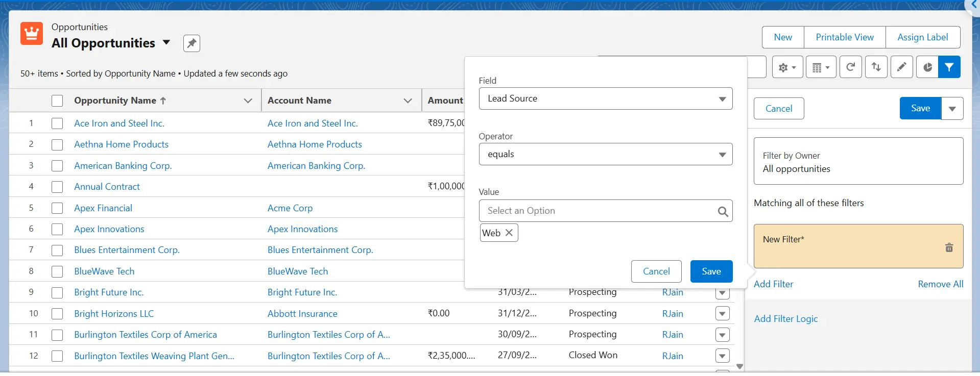Screen dimensions: 980x376
Task: Click Closed Won stage cell
Action: click(x=593, y=355)
